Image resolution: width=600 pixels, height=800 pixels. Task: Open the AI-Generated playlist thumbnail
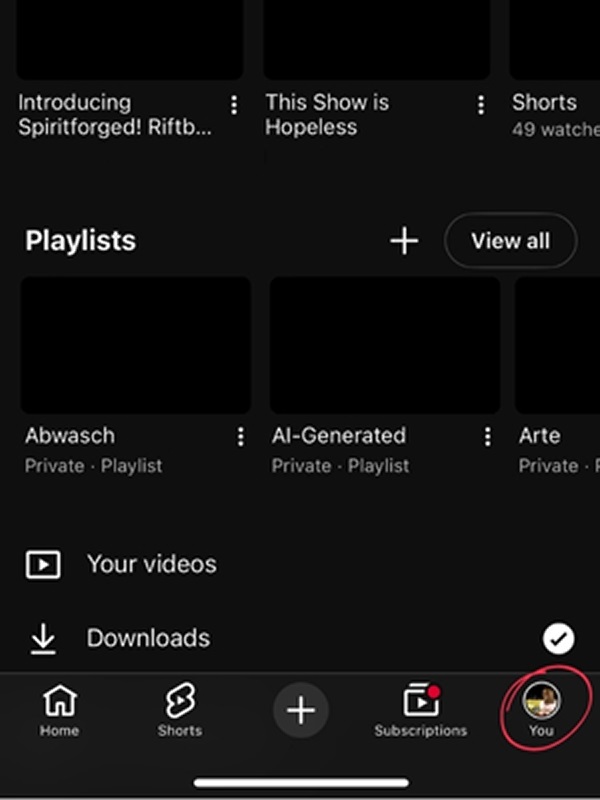tap(385, 345)
